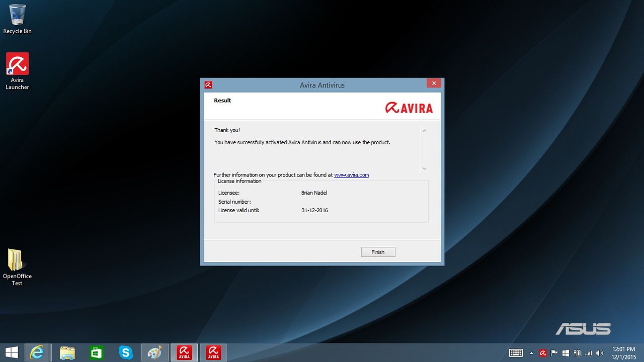Click the Finish button
Viewport: 644px width, 362px height.
point(378,252)
